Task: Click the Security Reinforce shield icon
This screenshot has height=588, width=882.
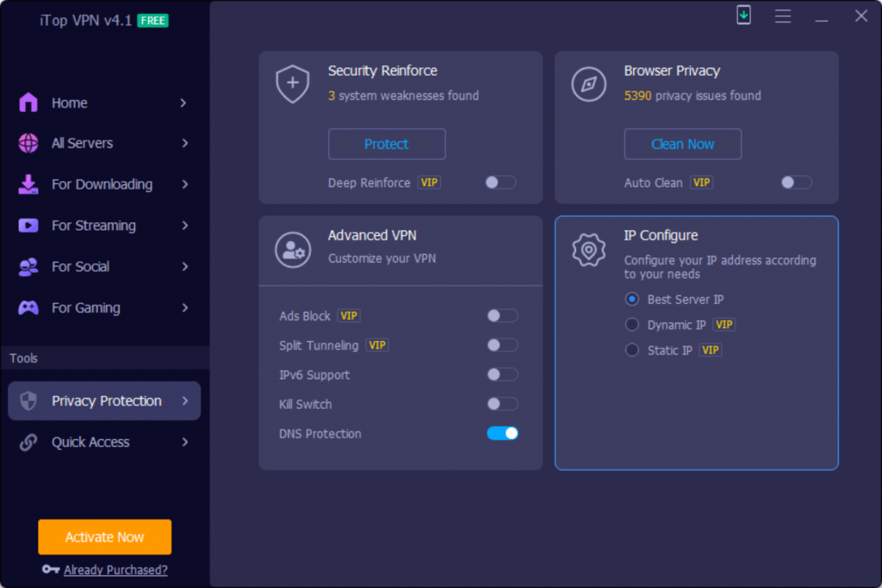Action: point(293,84)
